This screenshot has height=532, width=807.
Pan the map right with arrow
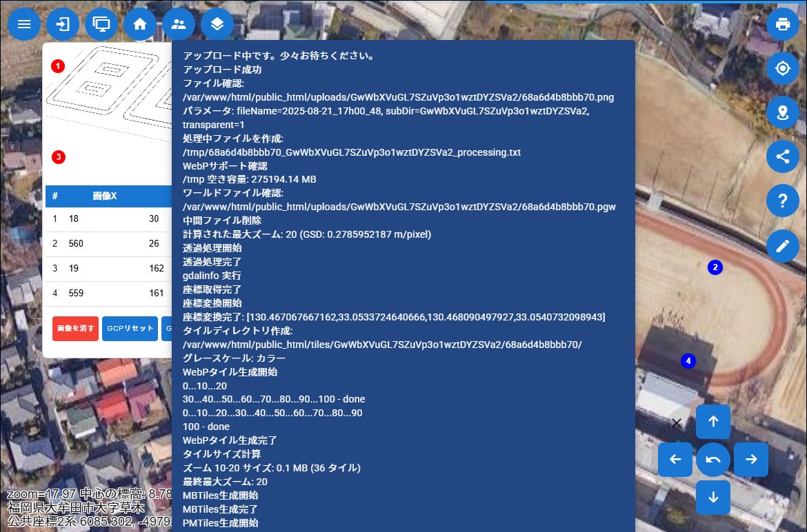click(x=750, y=460)
